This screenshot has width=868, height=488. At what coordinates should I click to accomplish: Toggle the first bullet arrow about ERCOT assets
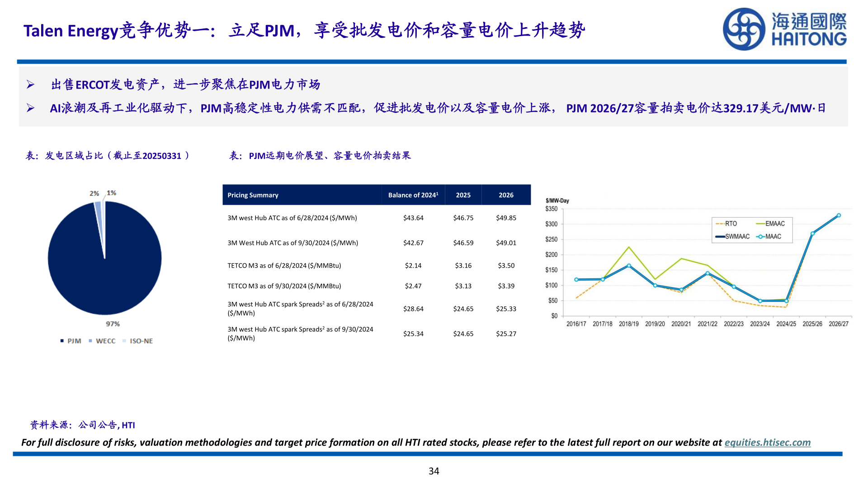pos(30,84)
